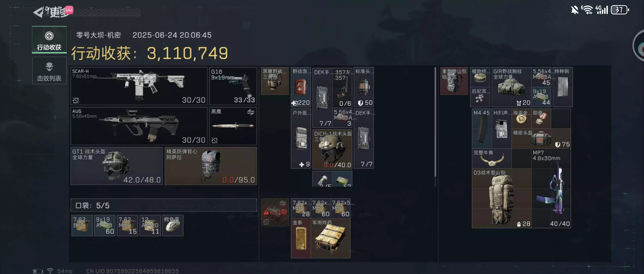The height and width of the screenshot is (274, 644).
Task: Switch to the 行动收获 tab
Action: pyautogui.click(x=49, y=40)
